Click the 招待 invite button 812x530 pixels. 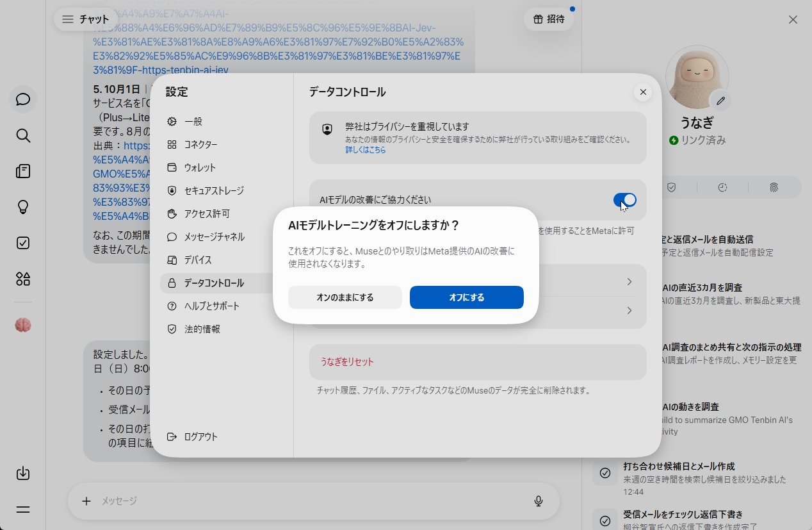tap(549, 19)
